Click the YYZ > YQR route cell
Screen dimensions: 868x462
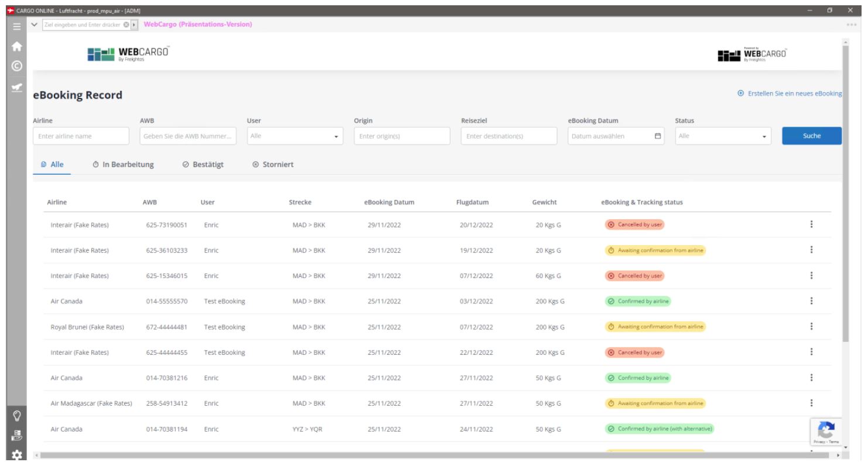coord(307,429)
